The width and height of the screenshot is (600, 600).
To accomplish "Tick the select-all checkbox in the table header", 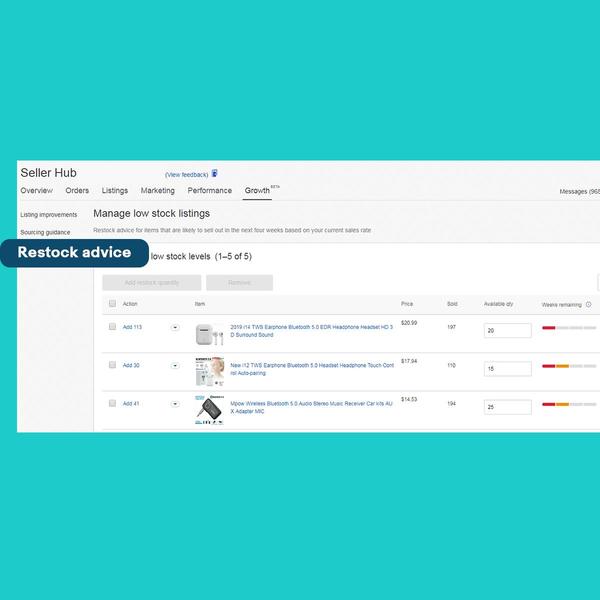I will point(112,303).
